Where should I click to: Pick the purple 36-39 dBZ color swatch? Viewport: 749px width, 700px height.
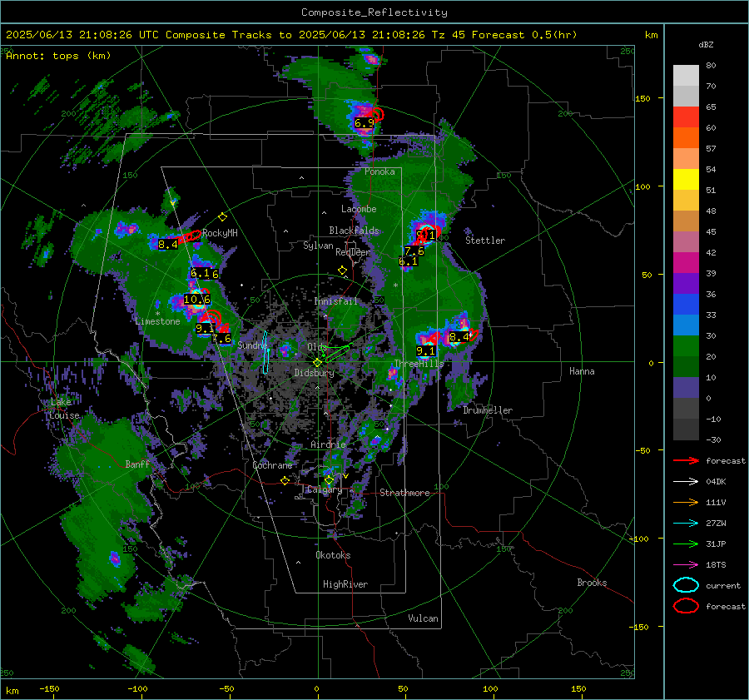pyautogui.click(x=686, y=284)
